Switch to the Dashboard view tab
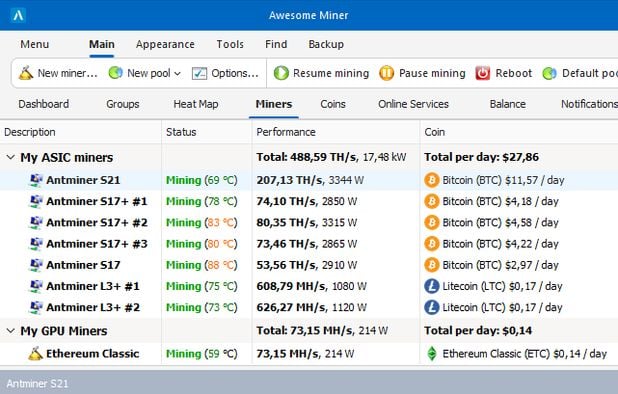 coord(44,104)
